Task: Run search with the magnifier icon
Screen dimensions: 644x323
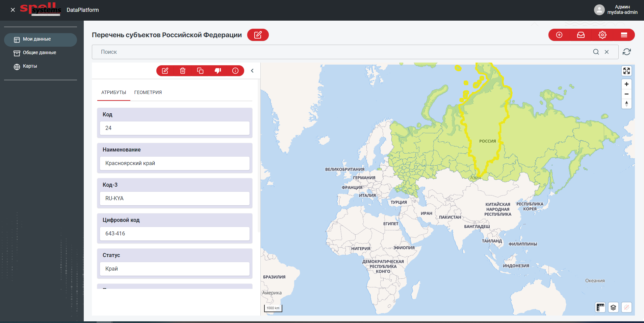Action: (596, 52)
